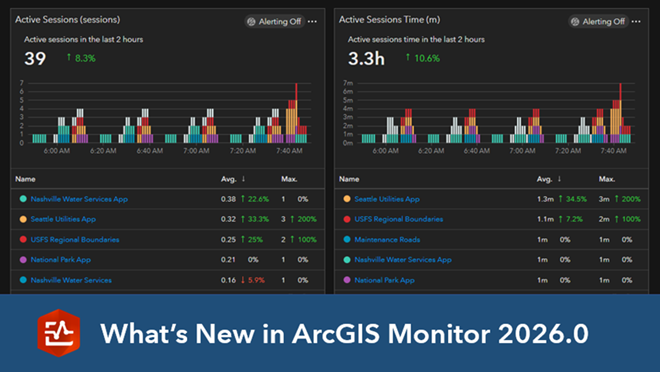Click the 39 active sessions value
This screenshot has width=660, height=372.
click(x=35, y=58)
